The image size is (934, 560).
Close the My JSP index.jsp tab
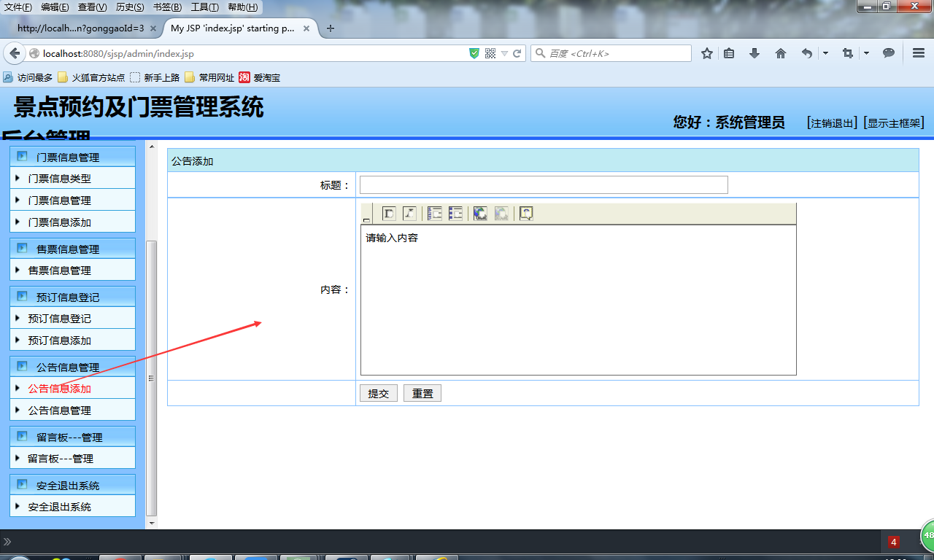[x=306, y=28]
